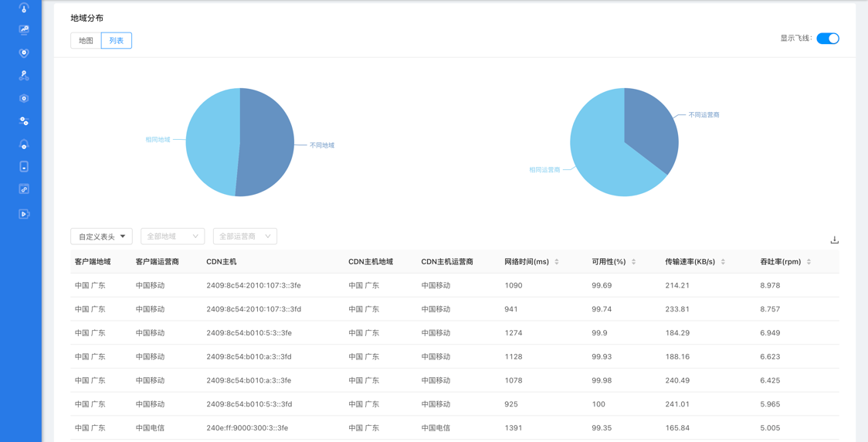Sort by 可用性(%) column
Screen dimensions: 868x442
[633, 262]
